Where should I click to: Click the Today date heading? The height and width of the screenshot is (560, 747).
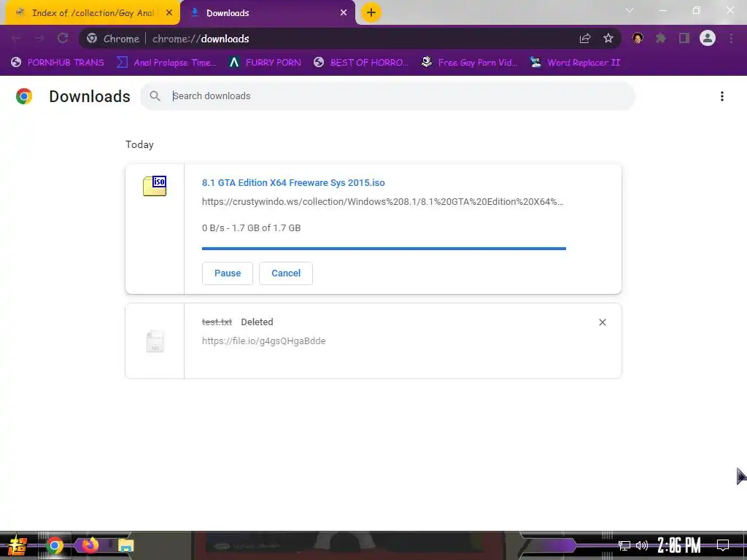tap(139, 145)
